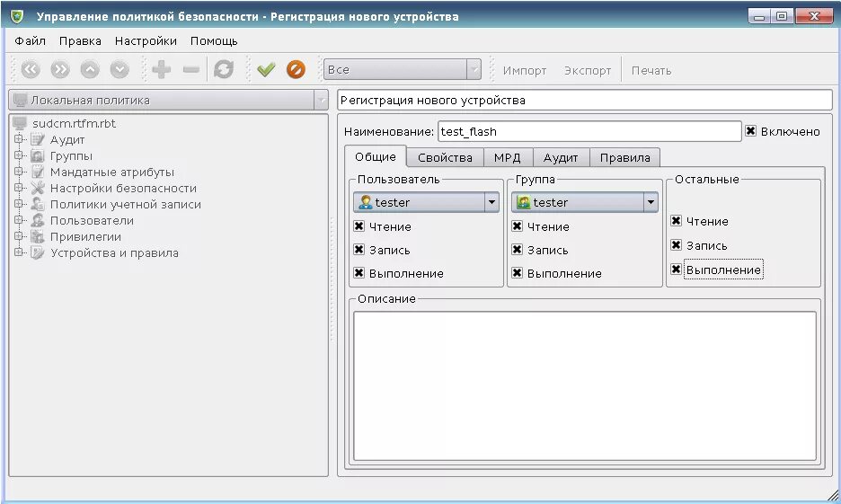Switch to the МРД tab
This screenshot has height=504, width=841.
point(508,157)
